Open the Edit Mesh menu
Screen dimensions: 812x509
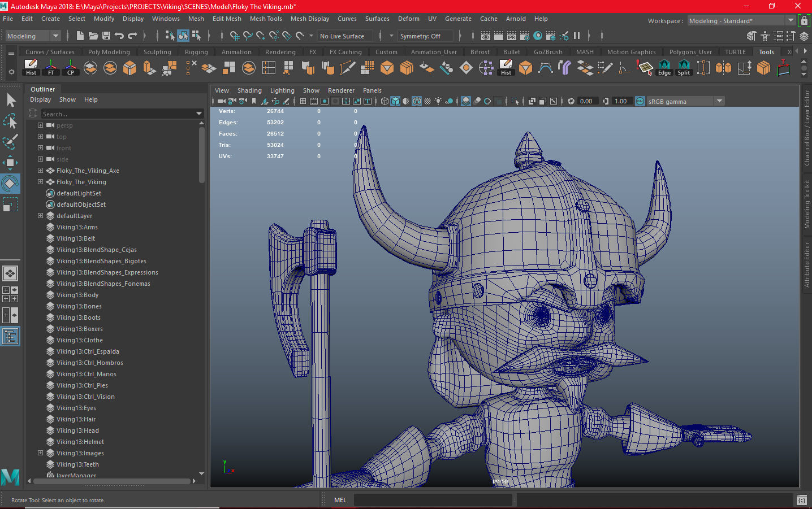[x=227, y=19]
